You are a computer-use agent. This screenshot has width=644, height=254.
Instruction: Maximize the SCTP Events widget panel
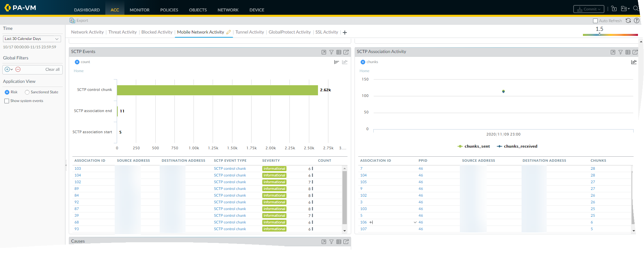[324, 52]
